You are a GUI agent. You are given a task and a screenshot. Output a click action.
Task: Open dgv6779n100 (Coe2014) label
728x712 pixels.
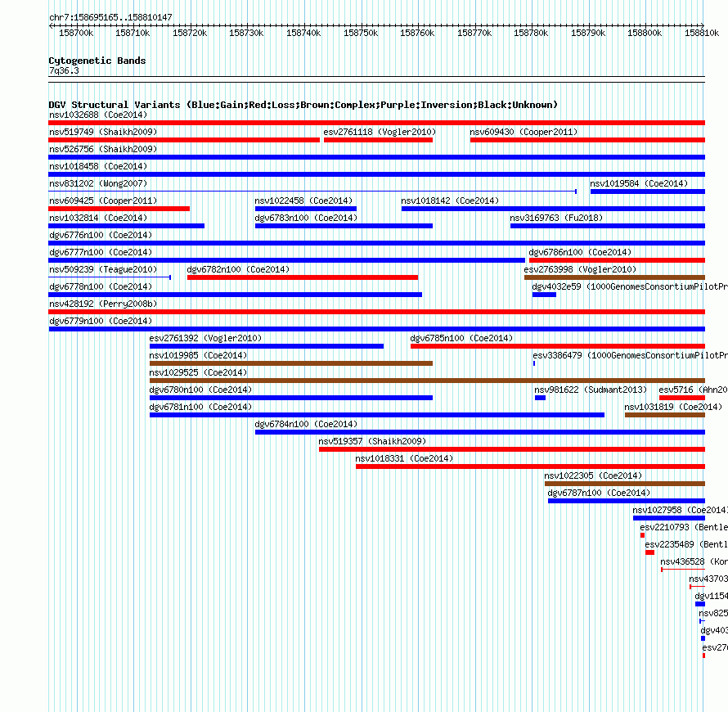tap(101, 321)
